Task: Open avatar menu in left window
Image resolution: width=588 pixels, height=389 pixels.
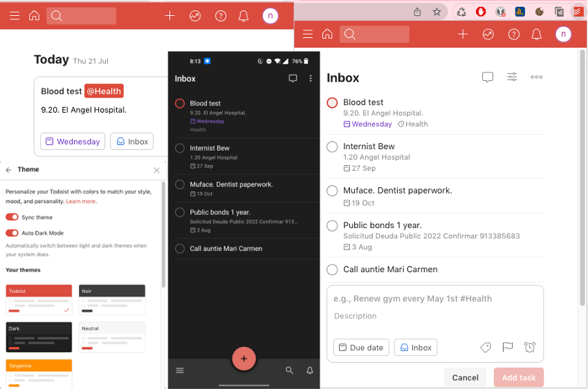Action: 270,16
